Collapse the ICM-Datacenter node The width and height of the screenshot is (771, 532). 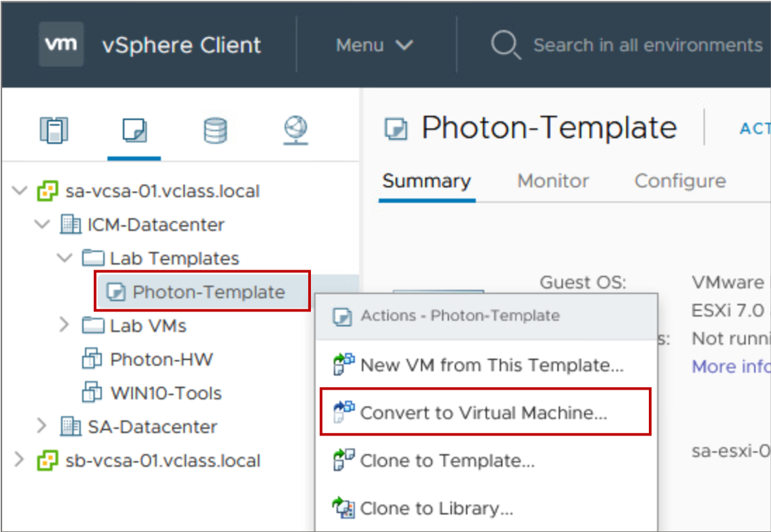pyautogui.click(x=42, y=225)
